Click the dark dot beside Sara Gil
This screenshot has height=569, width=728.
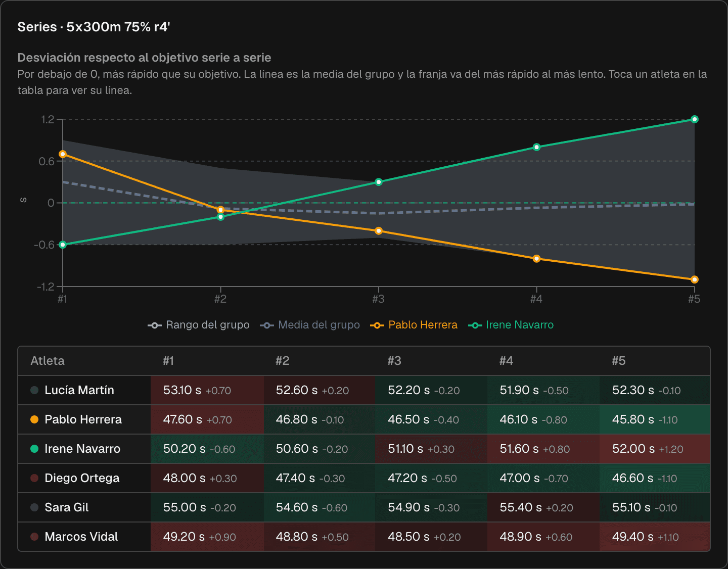pos(34,507)
